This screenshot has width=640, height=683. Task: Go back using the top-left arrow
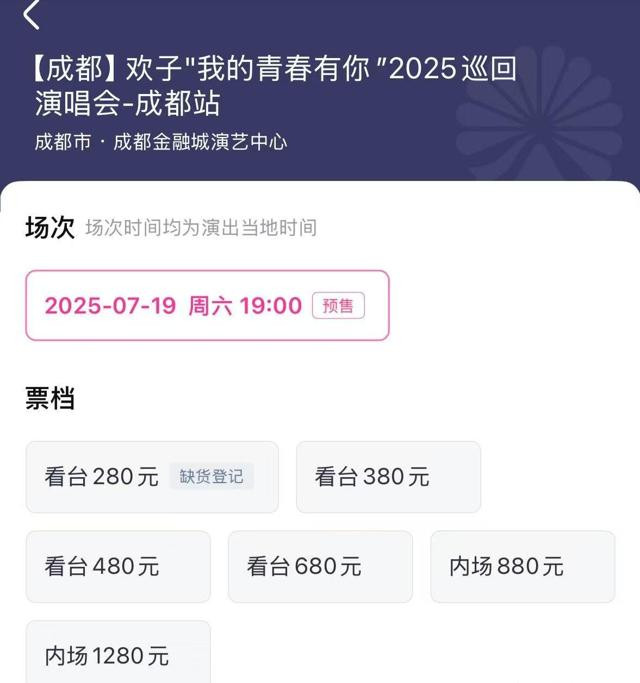click(31, 14)
